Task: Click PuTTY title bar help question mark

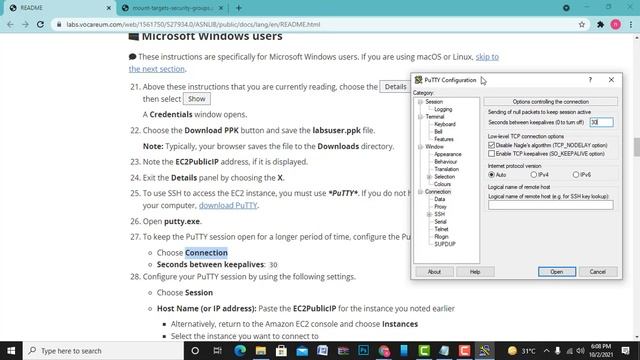Action: point(590,80)
